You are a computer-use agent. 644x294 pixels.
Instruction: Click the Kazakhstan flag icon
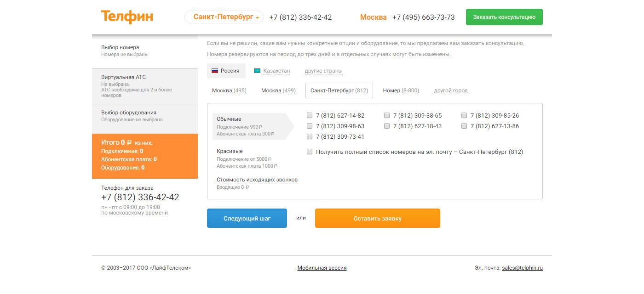pos(257,71)
